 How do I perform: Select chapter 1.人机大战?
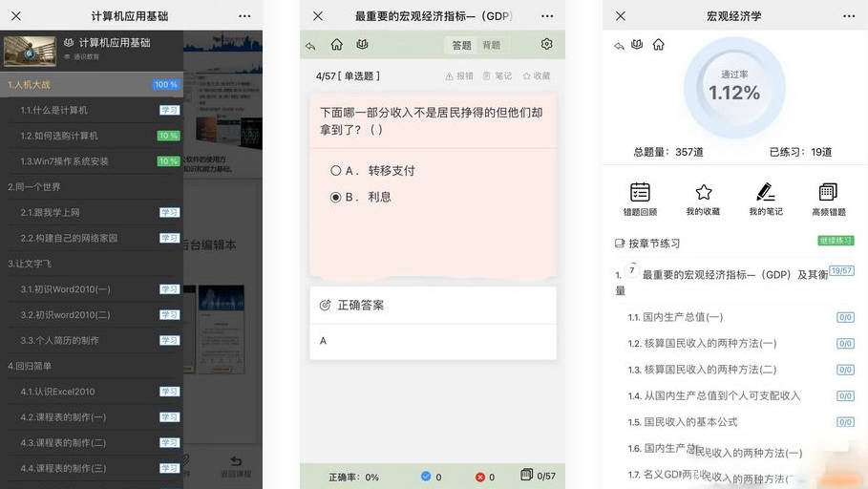coord(92,85)
